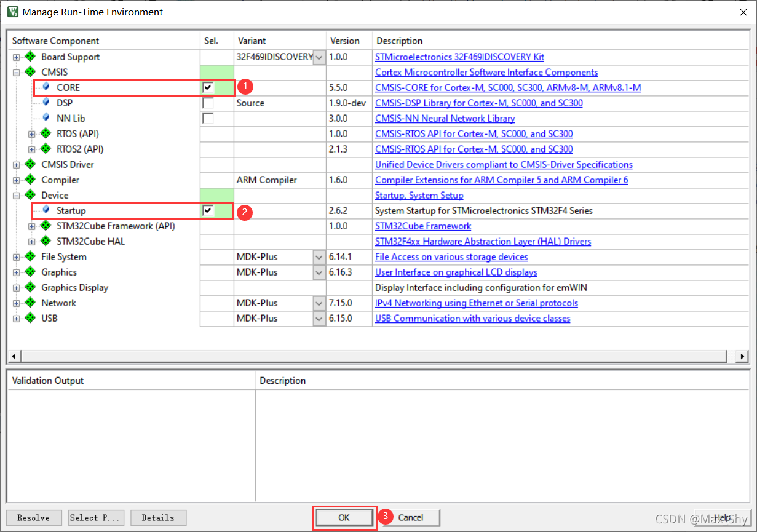
Task: Expand the RTOS (API) node
Action: tap(32, 134)
